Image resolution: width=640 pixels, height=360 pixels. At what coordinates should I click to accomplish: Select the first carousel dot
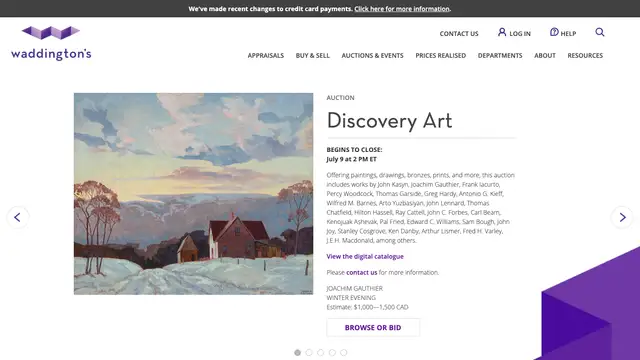[x=298, y=353]
